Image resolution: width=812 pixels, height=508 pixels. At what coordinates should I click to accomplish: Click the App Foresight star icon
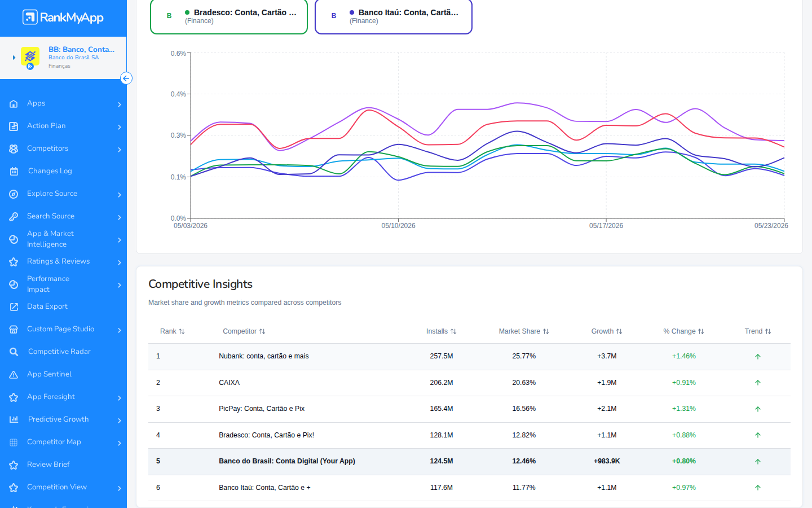click(x=14, y=397)
